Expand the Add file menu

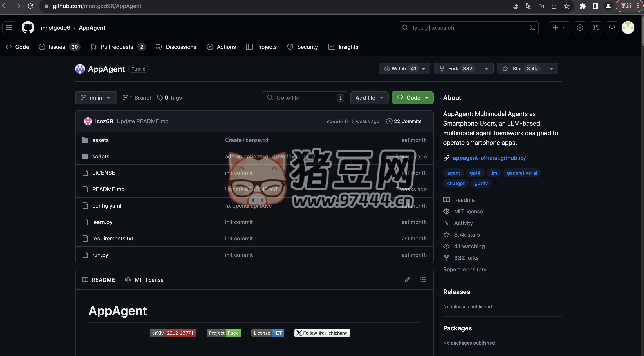[x=369, y=98]
